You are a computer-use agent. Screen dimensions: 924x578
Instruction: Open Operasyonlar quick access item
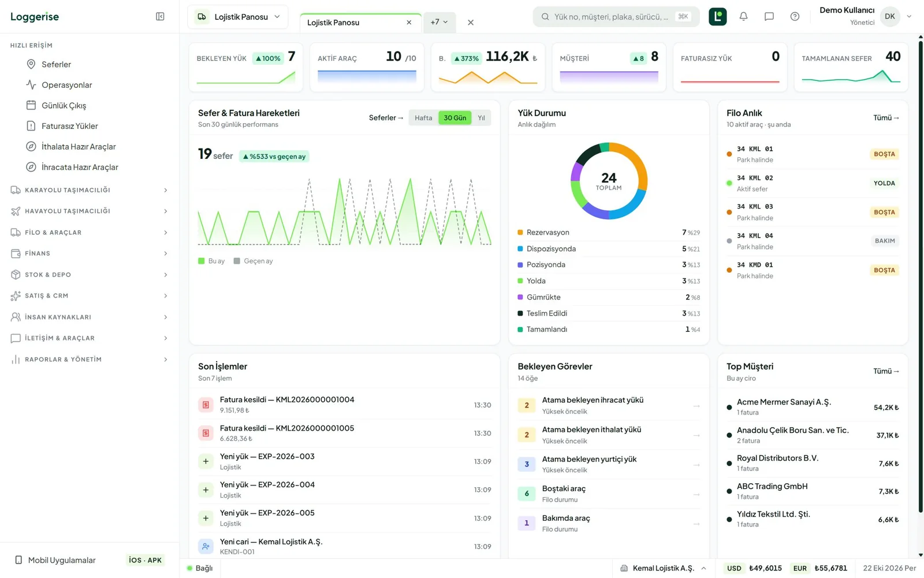pyautogui.click(x=66, y=85)
